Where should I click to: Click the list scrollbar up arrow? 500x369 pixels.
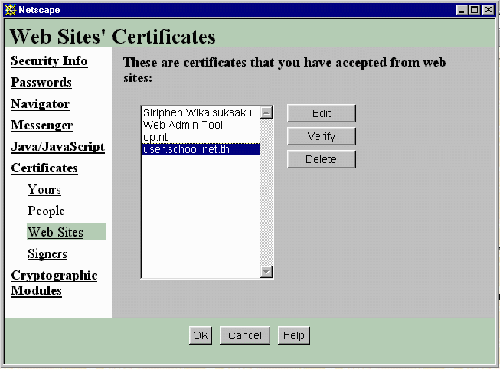pos(266,113)
